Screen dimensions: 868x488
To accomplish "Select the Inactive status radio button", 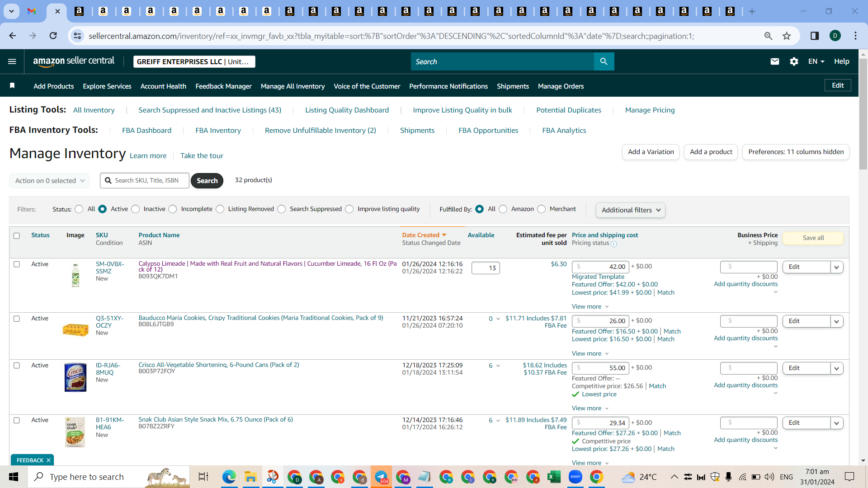I will [136, 209].
